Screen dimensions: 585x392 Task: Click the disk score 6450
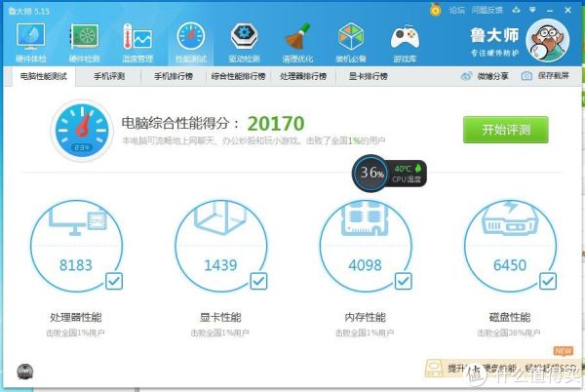pos(510,265)
